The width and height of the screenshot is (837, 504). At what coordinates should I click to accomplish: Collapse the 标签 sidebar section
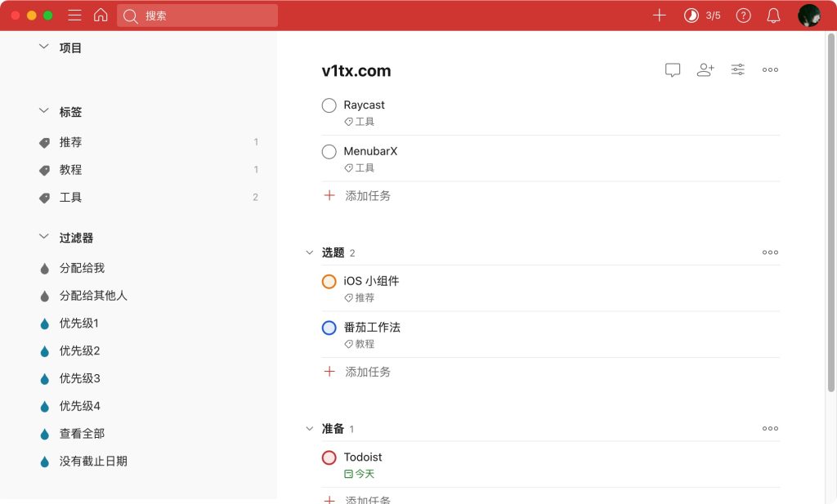tap(44, 111)
